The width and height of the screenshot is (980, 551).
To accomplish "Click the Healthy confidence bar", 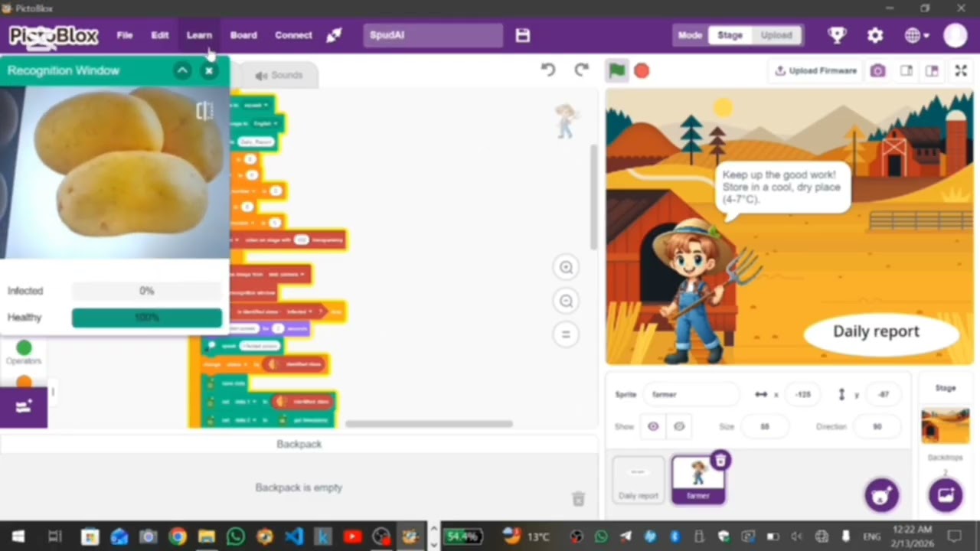I will pos(147,318).
